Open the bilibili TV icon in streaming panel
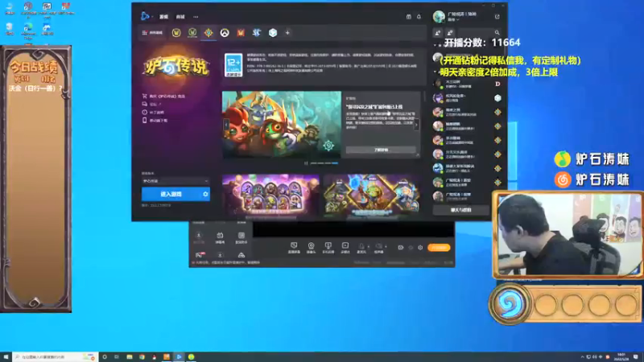Viewport: 644px width, 362px height. [220, 237]
